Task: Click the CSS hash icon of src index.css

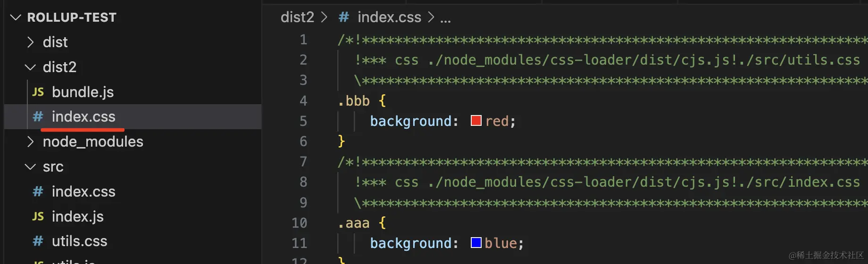Action: [38, 191]
